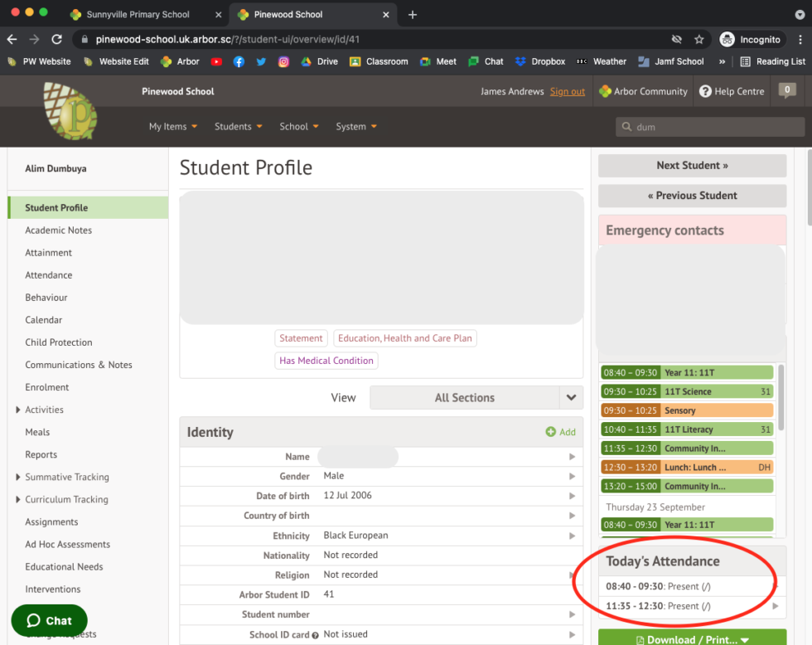
Task: Sign out of James Andrews account
Action: (568, 91)
